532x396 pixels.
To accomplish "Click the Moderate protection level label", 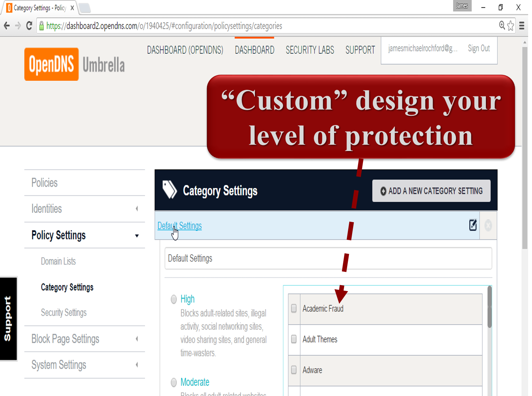I will click(195, 382).
